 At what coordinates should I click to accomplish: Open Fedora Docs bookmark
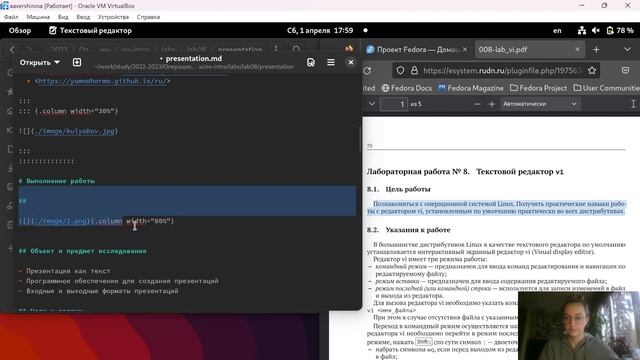click(407, 88)
